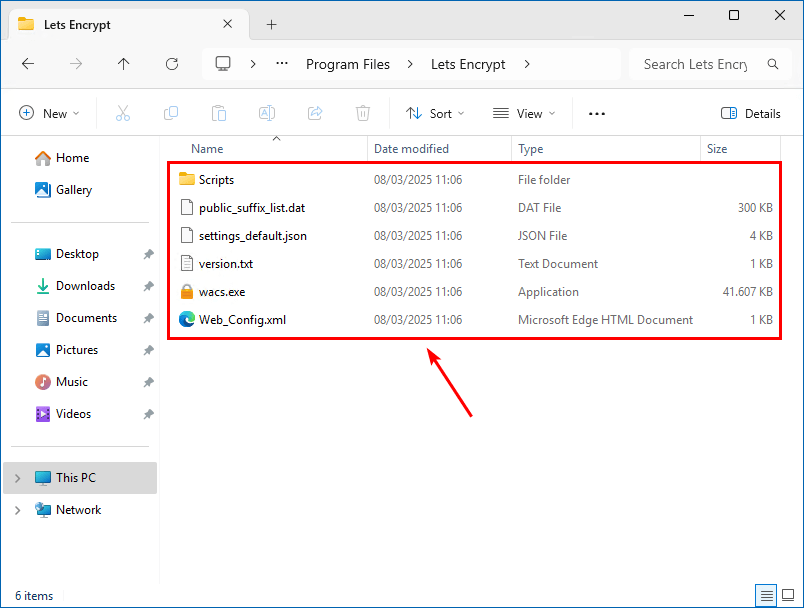Expand chevron after Program Files
This screenshot has height=608, width=804.
(410, 64)
